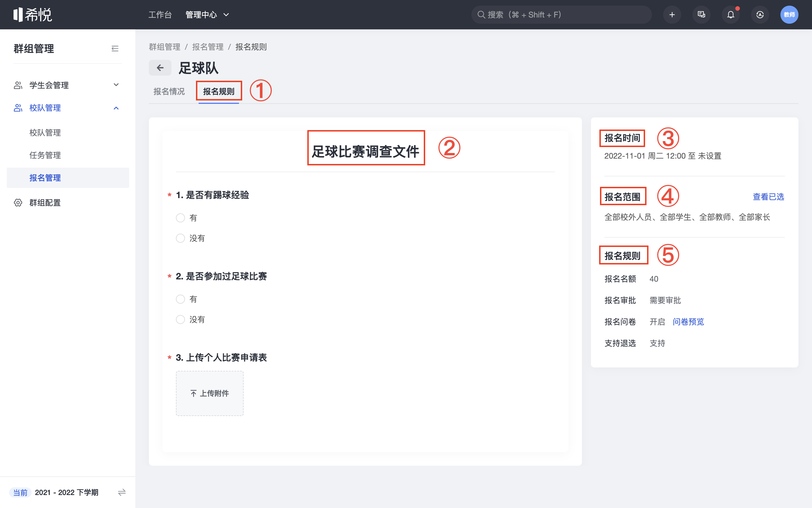Click the 报名规则 panel section heading
Image resolution: width=812 pixels, height=508 pixels.
pyautogui.click(x=622, y=256)
